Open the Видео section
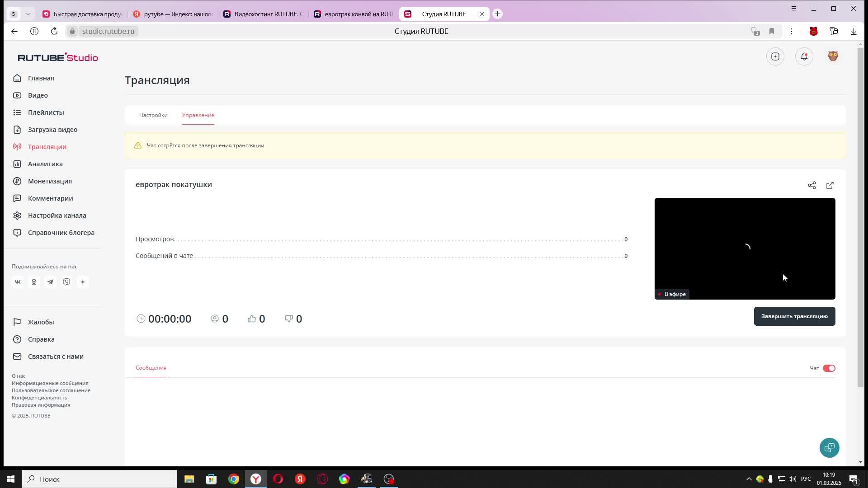The height and width of the screenshot is (488, 868). (x=38, y=95)
